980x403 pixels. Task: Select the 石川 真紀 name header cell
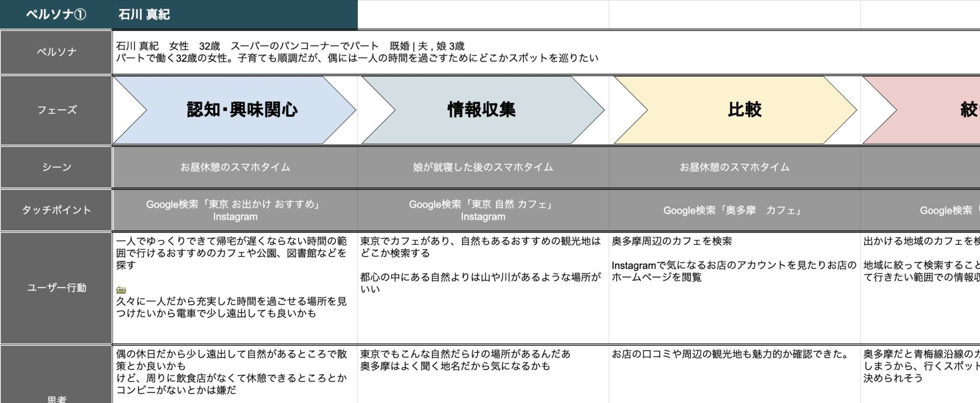pos(235,14)
